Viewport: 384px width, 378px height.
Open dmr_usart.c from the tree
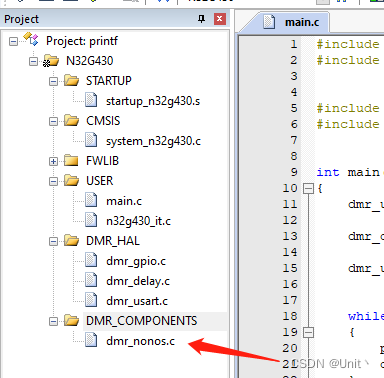point(137,301)
